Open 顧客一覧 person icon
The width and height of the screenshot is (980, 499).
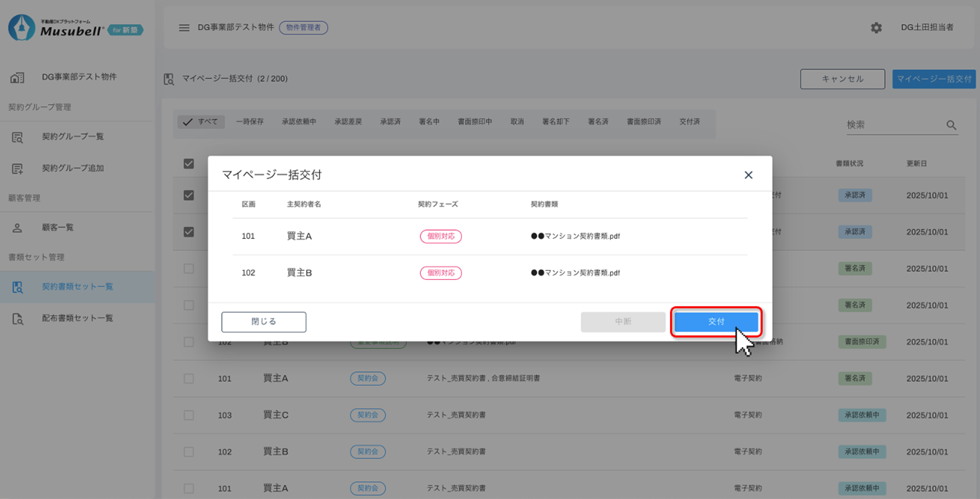pyautogui.click(x=17, y=227)
